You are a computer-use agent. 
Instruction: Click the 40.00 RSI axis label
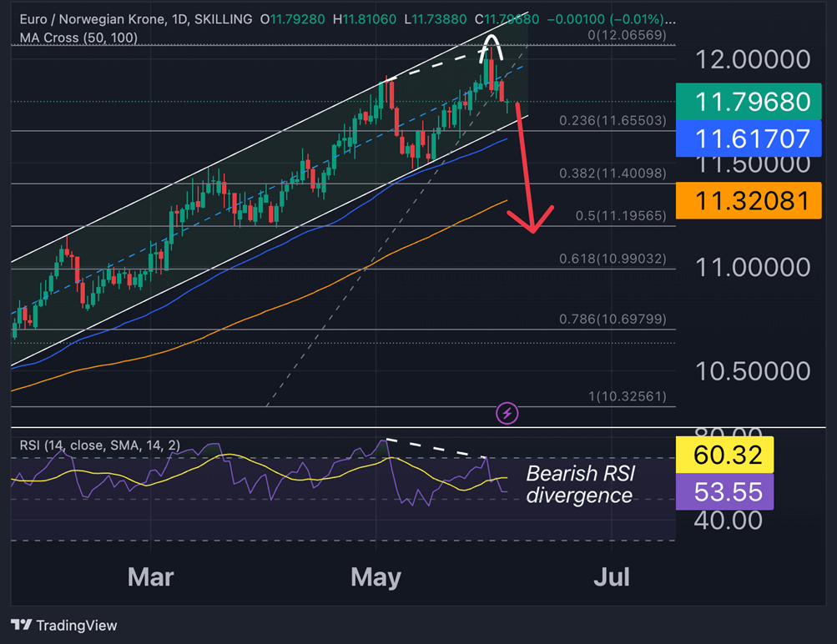tap(729, 521)
